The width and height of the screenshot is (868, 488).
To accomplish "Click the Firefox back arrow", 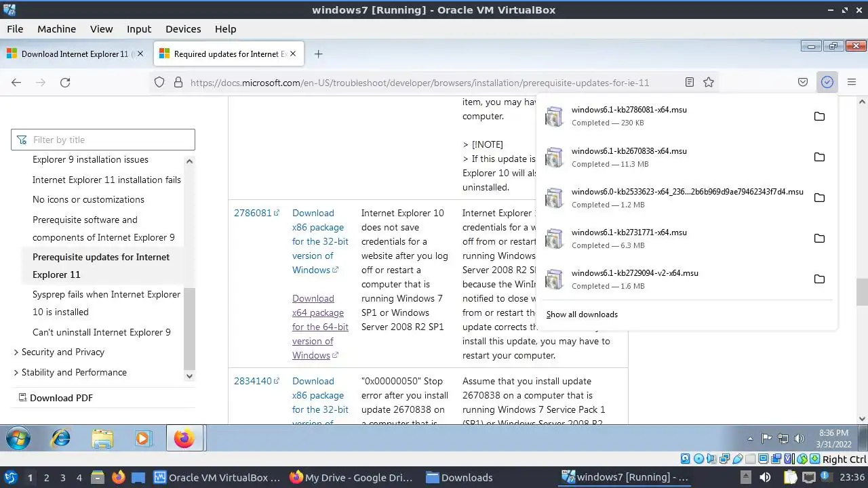I will pos(16,82).
